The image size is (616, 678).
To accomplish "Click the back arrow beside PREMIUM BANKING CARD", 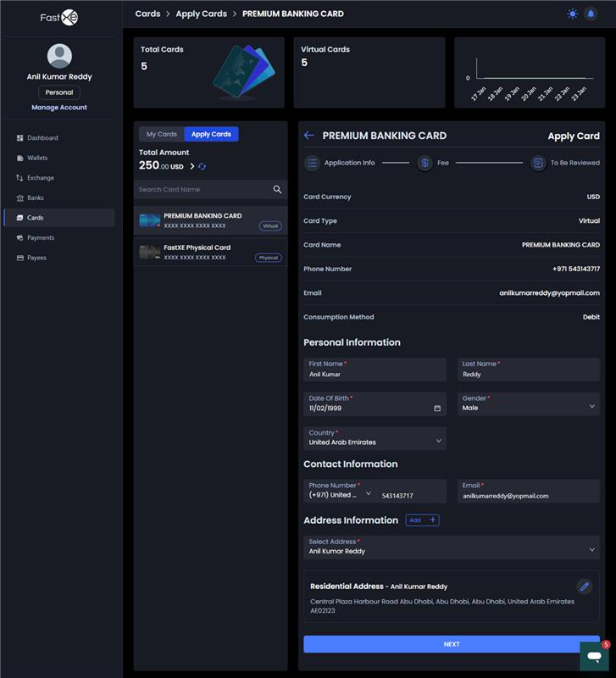I will pos(309,136).
